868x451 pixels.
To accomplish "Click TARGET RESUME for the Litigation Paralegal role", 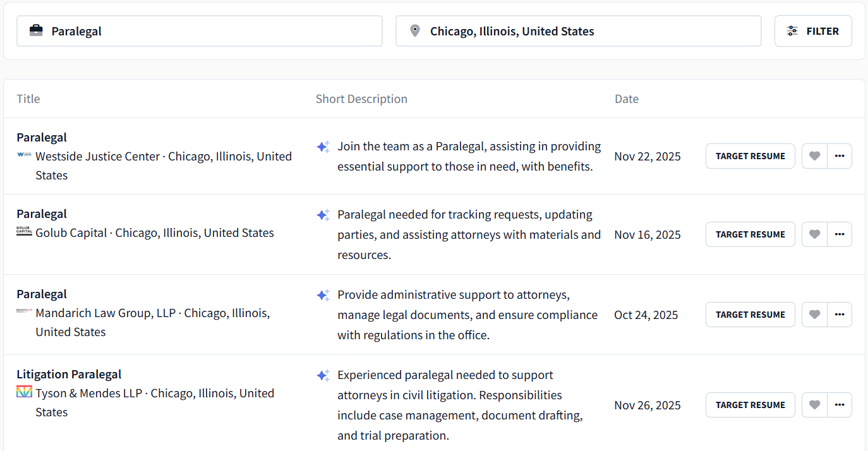I will pyautogui.click(x=750, y=405).
